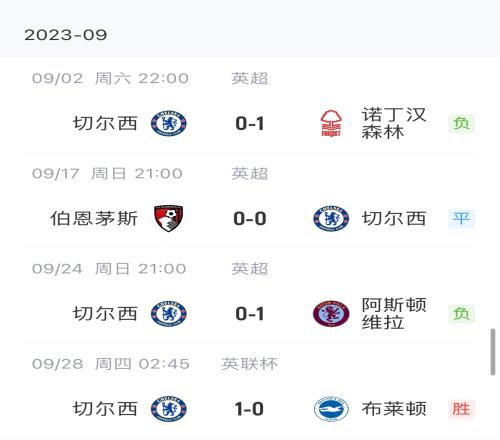Select the 2023-09 month header
500x440 pixels.
66,35
